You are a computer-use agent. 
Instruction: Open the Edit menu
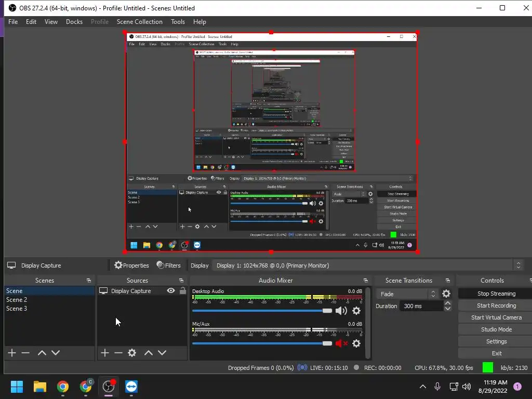click(x=31, y=22)
